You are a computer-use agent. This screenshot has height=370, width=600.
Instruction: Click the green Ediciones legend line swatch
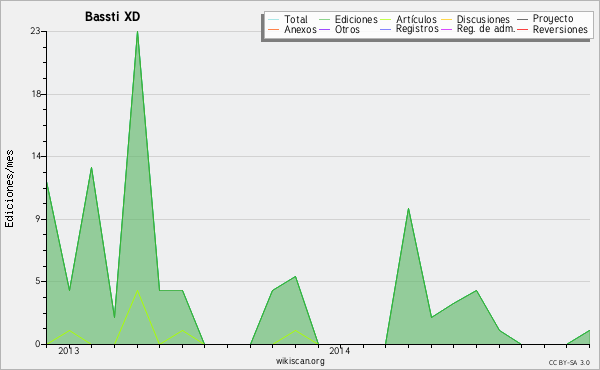[324, 20]
